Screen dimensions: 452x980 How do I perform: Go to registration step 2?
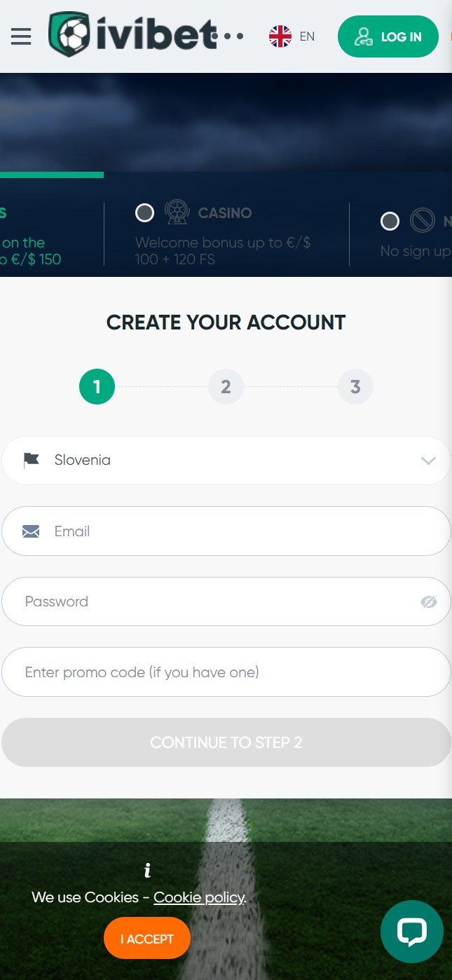tap(226, 387)
